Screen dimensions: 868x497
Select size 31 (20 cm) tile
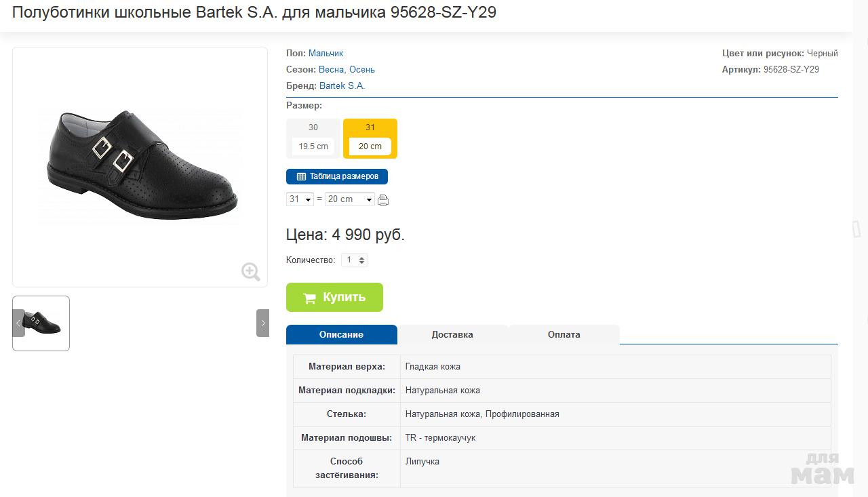pos(370,138)
